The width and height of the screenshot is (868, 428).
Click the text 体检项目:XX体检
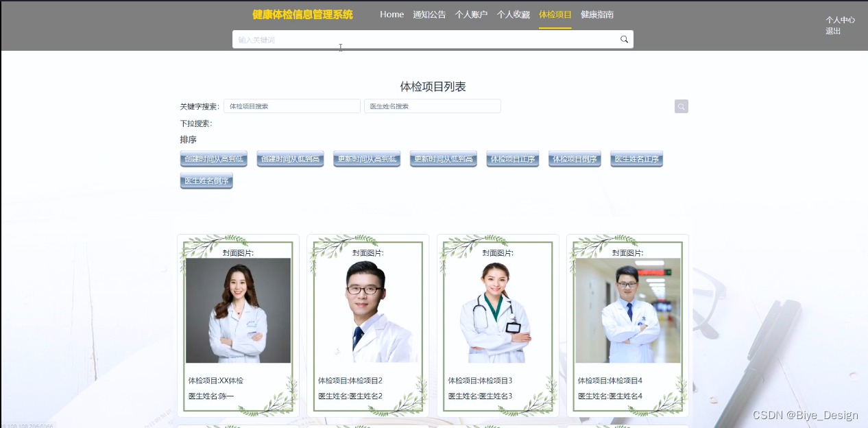point(216,381)
